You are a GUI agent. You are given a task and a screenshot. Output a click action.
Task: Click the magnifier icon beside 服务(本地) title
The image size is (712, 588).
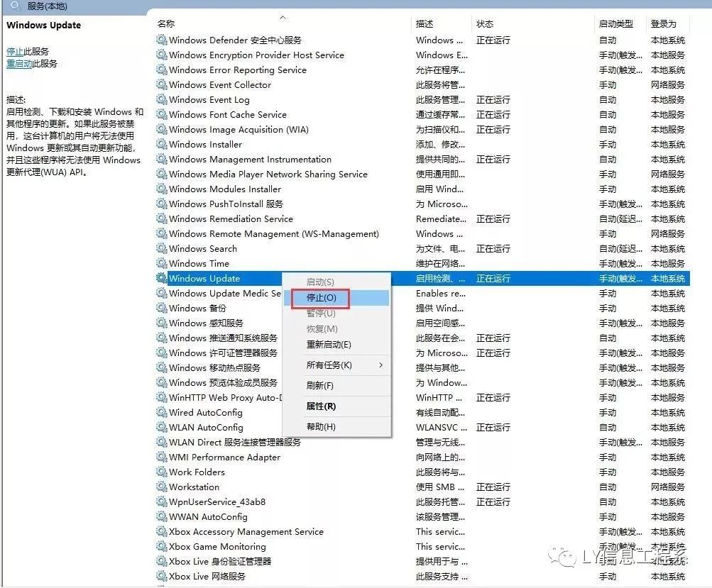15,6
